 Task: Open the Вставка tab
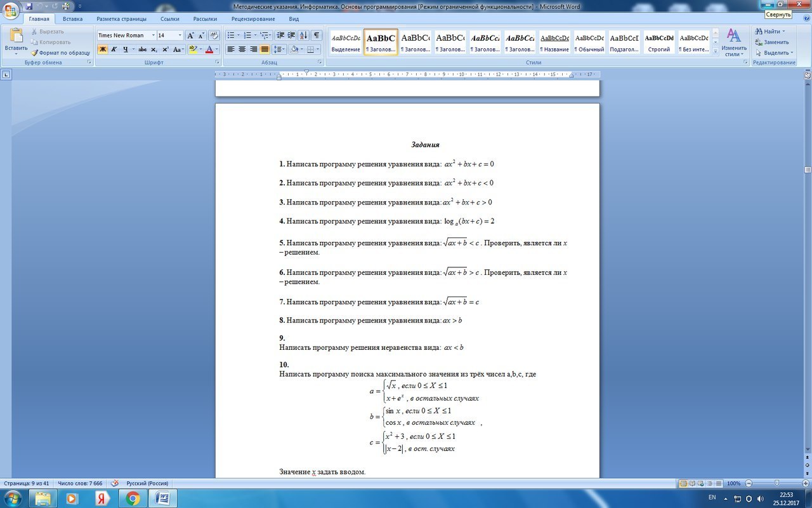[72, 19]
